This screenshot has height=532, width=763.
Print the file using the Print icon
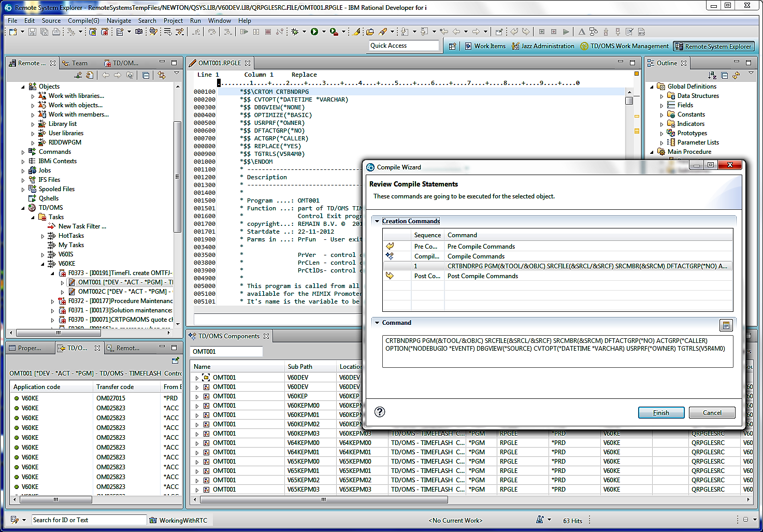click(x=56, y=32)
